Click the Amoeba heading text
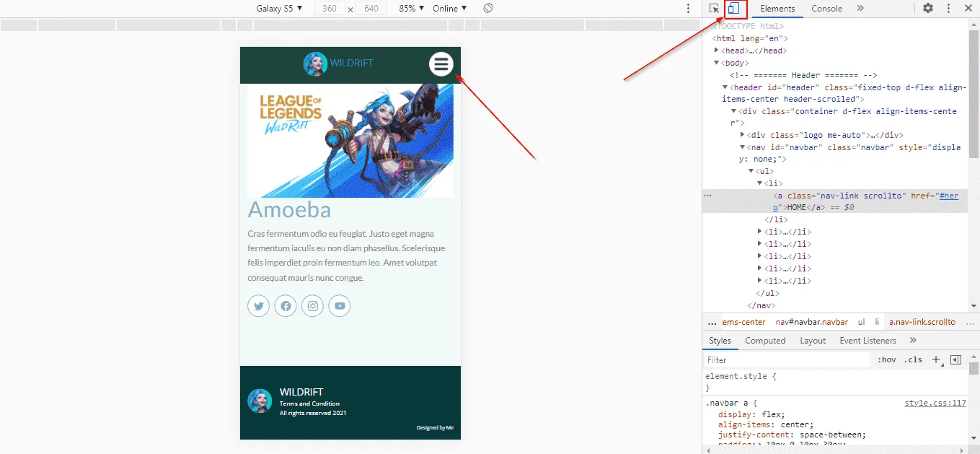 [289, 209]
